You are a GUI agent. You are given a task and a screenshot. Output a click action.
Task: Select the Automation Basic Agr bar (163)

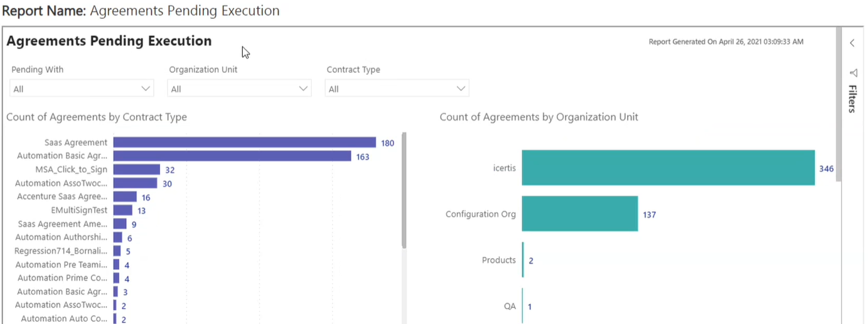click(x=232, y=156)
